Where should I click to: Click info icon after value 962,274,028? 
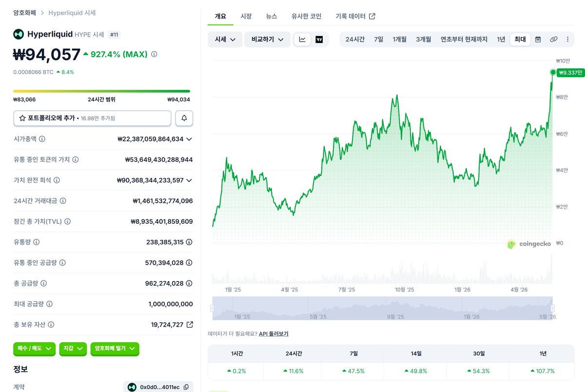point(189,283)
